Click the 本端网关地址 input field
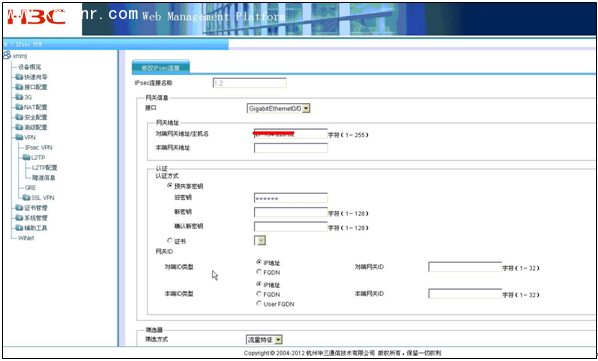Image resolution: width=598 pixels, height=361 pixels. (291, 148)
